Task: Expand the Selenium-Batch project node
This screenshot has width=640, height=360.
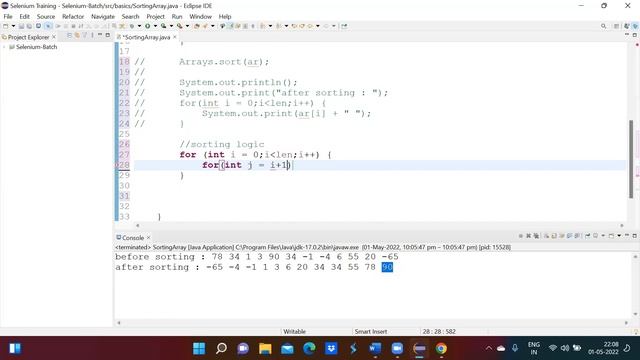Action: (x=4, y=47)
